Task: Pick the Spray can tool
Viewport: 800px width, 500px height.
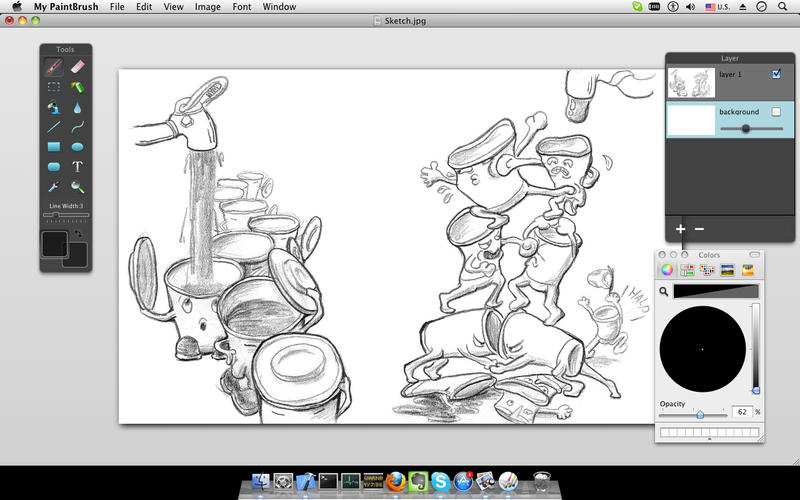Action: click(x=78, y=87)
